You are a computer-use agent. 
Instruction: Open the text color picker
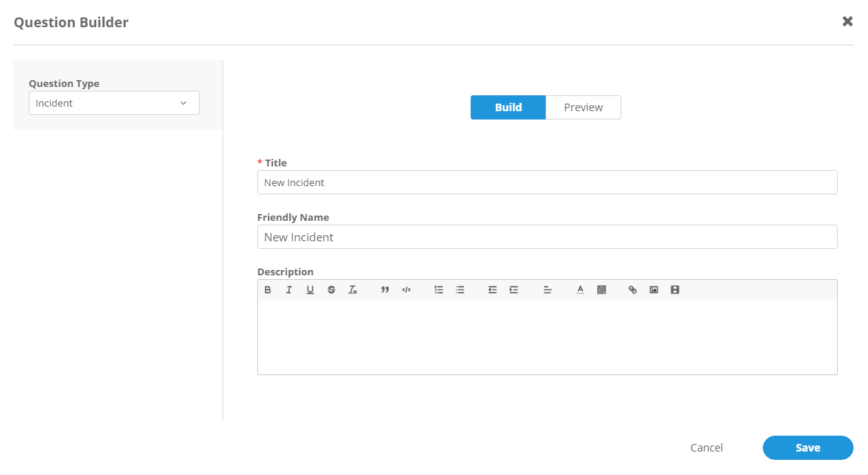click(x=580, y=290)
